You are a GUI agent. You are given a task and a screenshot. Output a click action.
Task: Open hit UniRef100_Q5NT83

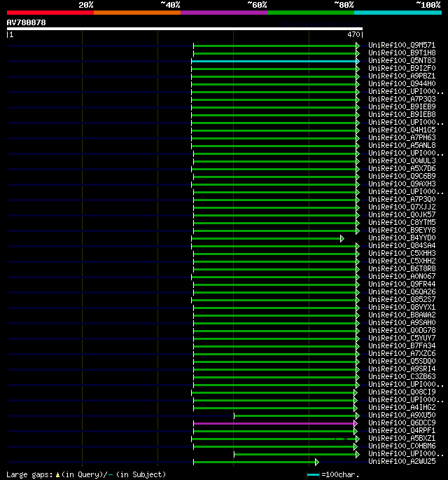point(402,60)
